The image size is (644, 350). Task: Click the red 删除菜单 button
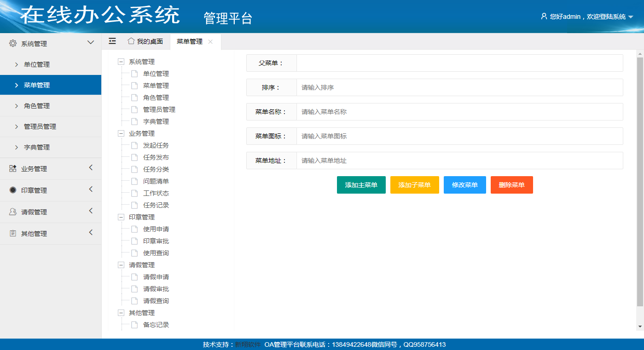point(511,185)
